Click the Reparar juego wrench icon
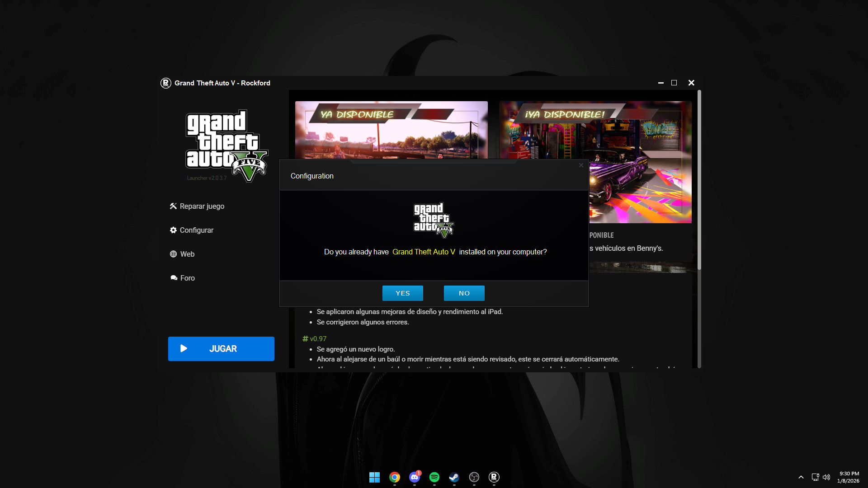 [x=173, y=206]
